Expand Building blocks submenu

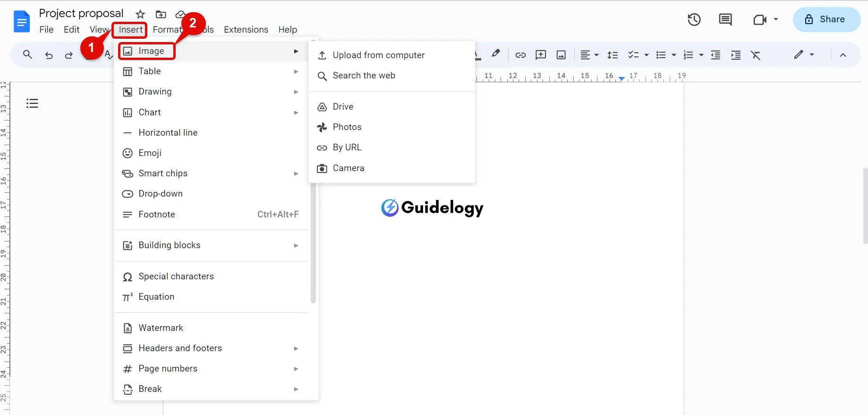point(211,245)
